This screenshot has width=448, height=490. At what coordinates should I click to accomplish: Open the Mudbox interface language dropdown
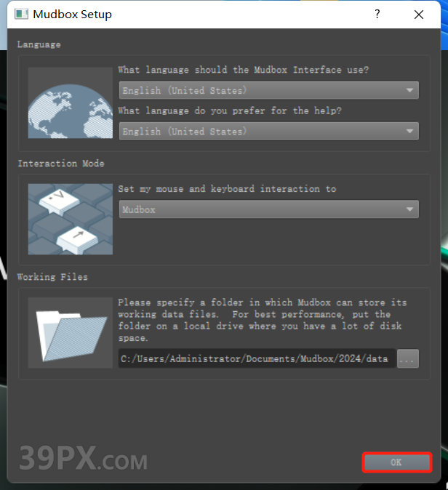(268, 91)
